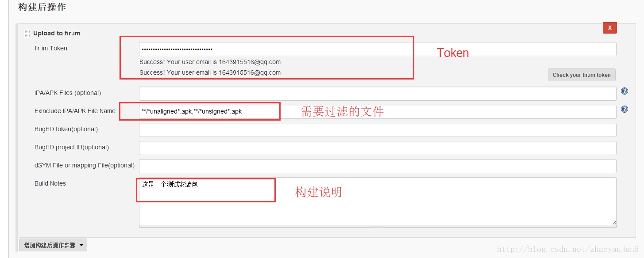The width and height of the screenshot is (644, 258).
Task: Click the fir.im Token password field
Action: click(378, 49)
